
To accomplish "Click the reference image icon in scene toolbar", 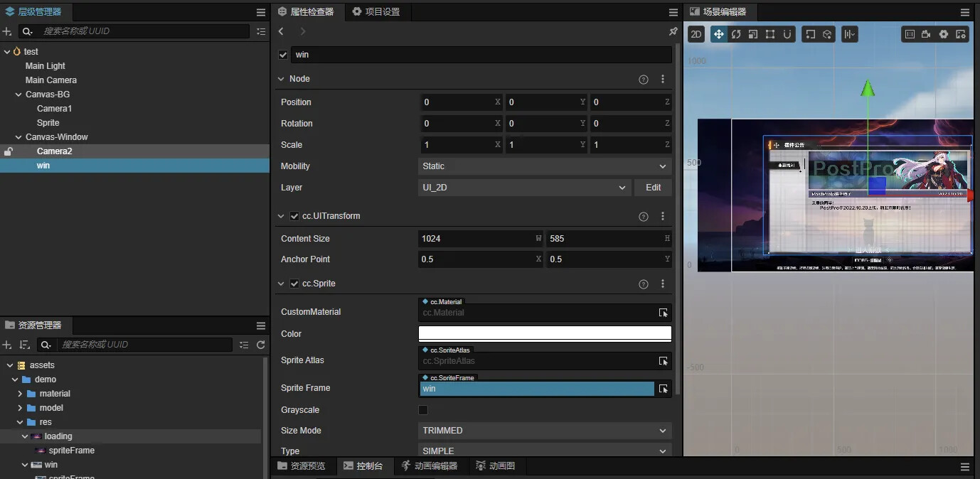I will [909, 34].
